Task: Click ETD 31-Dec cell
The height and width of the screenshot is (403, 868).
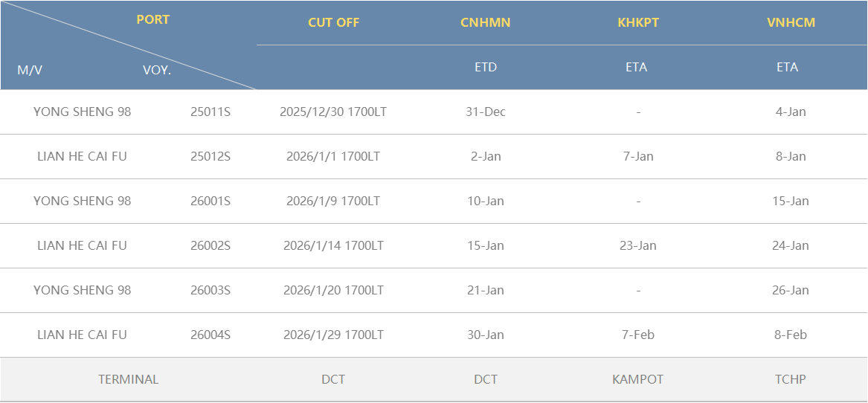Action: [x=485, y=112]
